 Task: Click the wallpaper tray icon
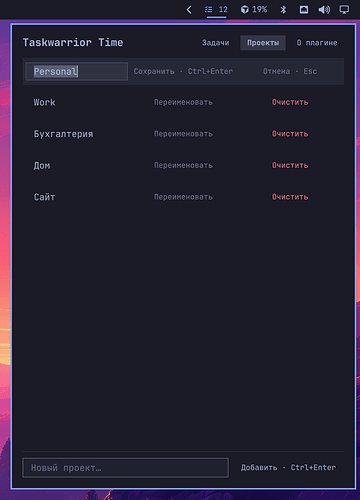coord(304,10)
